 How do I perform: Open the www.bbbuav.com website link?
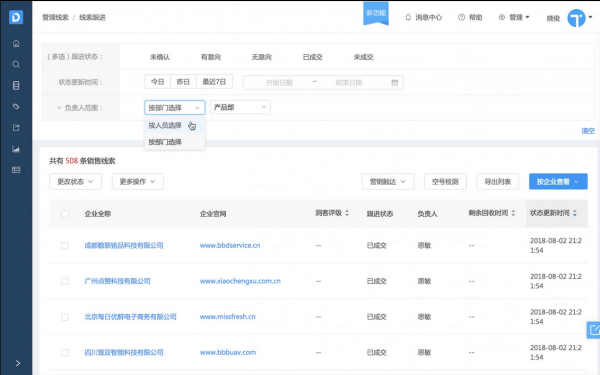coord(228,352)
